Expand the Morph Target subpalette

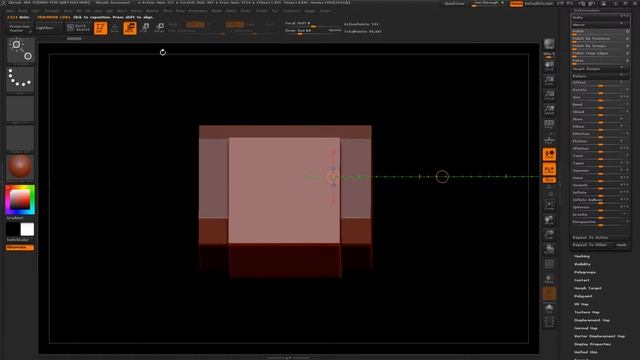click(x=588, y=288)
